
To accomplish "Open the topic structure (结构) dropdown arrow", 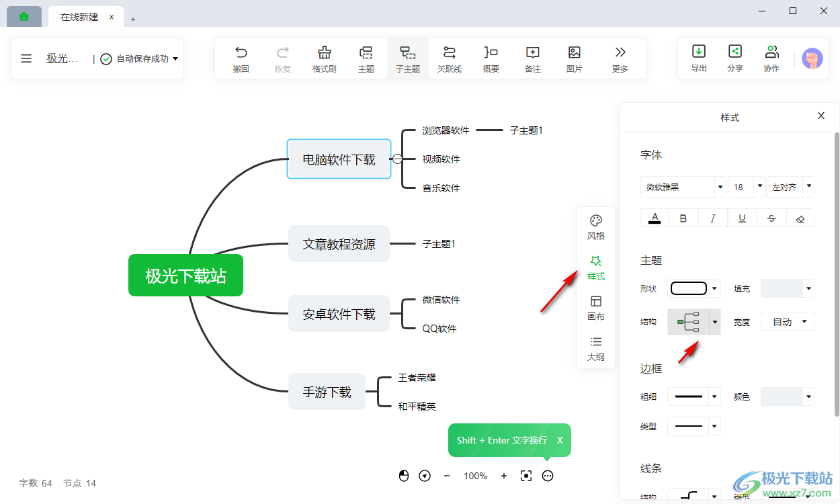I will [x=715, y=322].
